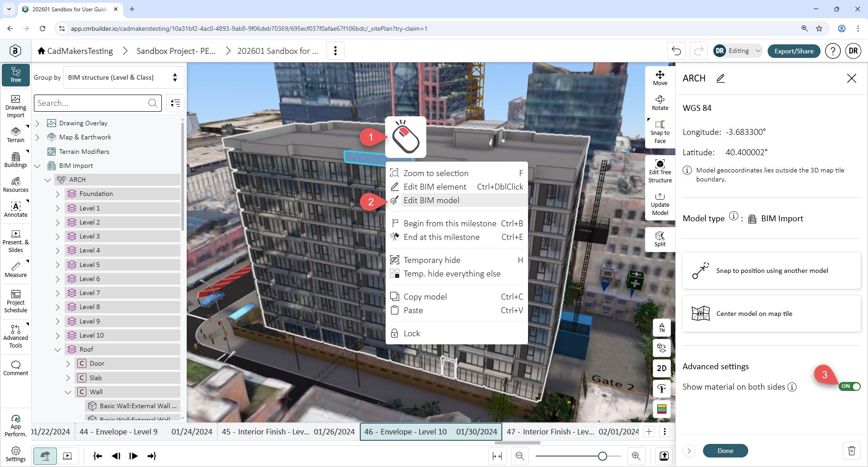Screen dimensions: 868x467
Task: Open the Comment tool
Action: point(16,368)
